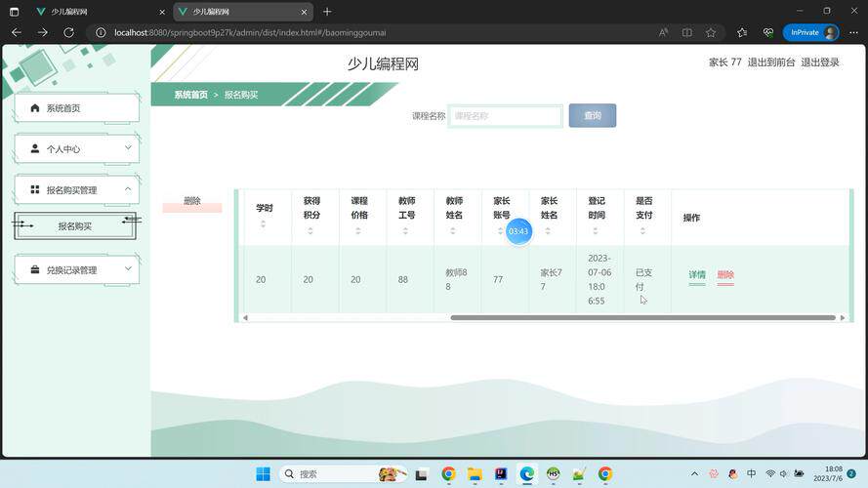
Task: Close the first 少儿编程网 tab
Action: tap(162, 12)
